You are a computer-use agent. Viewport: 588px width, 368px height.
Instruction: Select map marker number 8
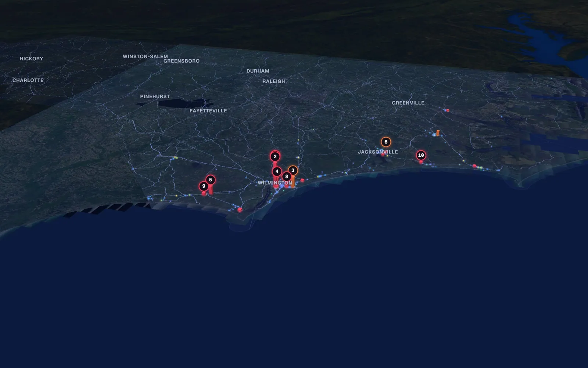287,177
